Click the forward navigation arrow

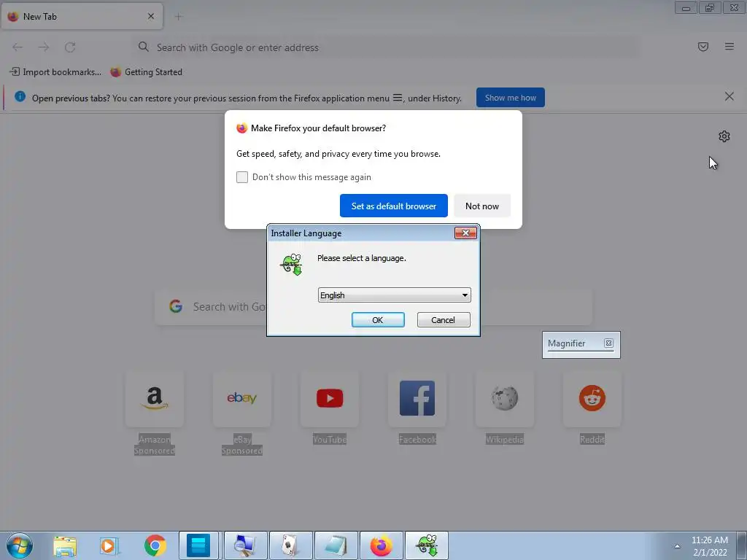coord(44,47)
